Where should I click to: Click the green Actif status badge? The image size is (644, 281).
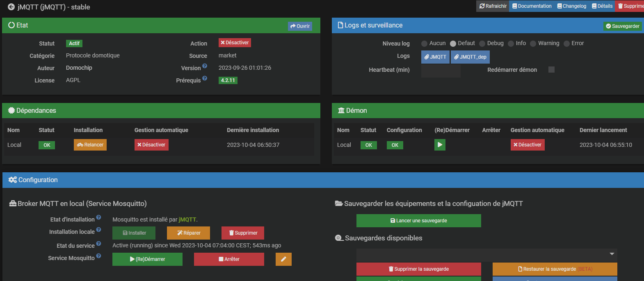click(x=74, y=43)
